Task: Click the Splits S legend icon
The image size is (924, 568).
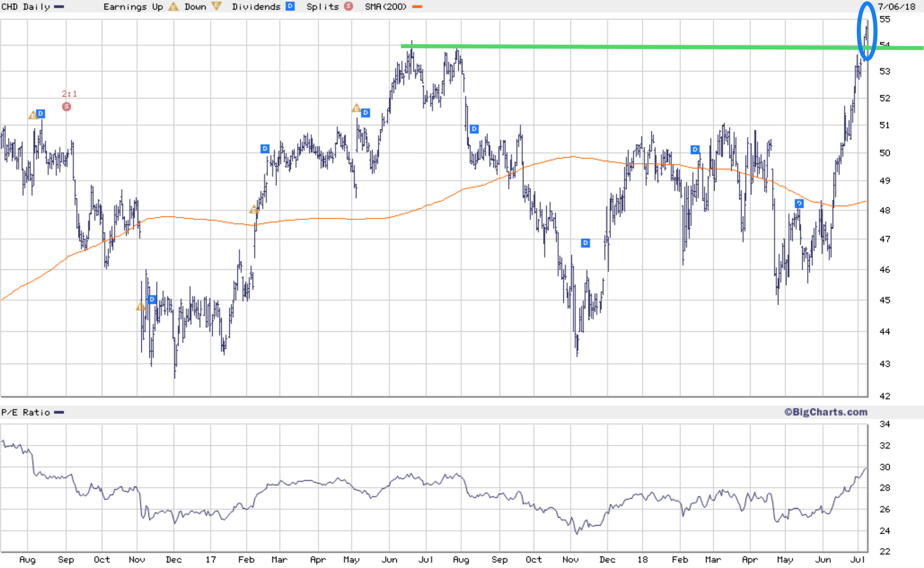Action: coord(349,6)
